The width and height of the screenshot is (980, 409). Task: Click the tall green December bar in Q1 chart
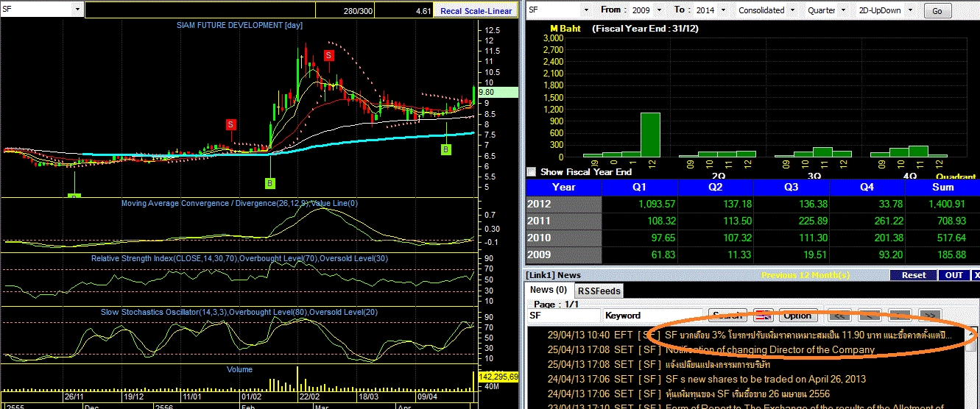[x=650, y=135]
